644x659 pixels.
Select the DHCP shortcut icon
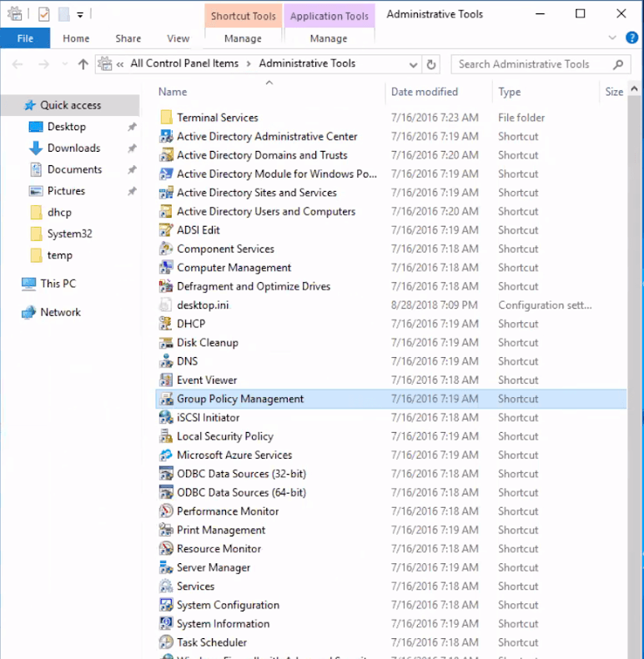coord(166,324)
